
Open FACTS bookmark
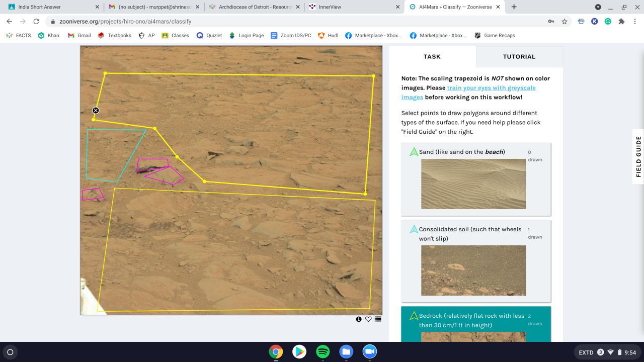pyautogui.click(x=19, y=36)
